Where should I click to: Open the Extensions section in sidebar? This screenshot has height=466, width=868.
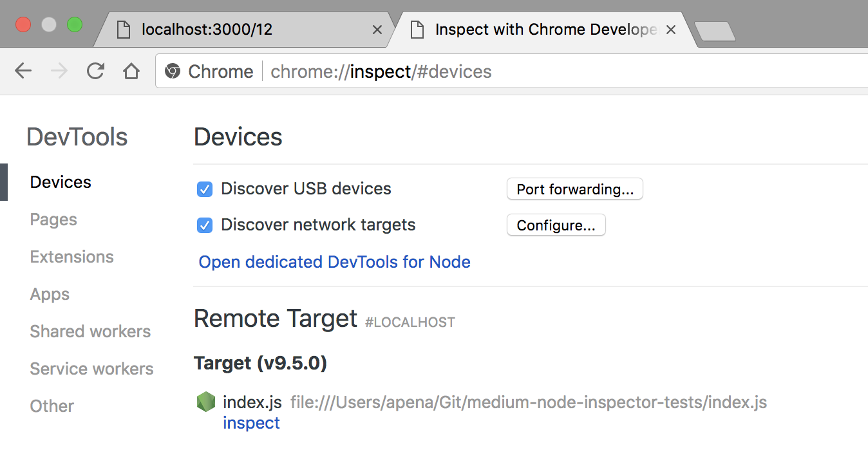click(71, 257)
